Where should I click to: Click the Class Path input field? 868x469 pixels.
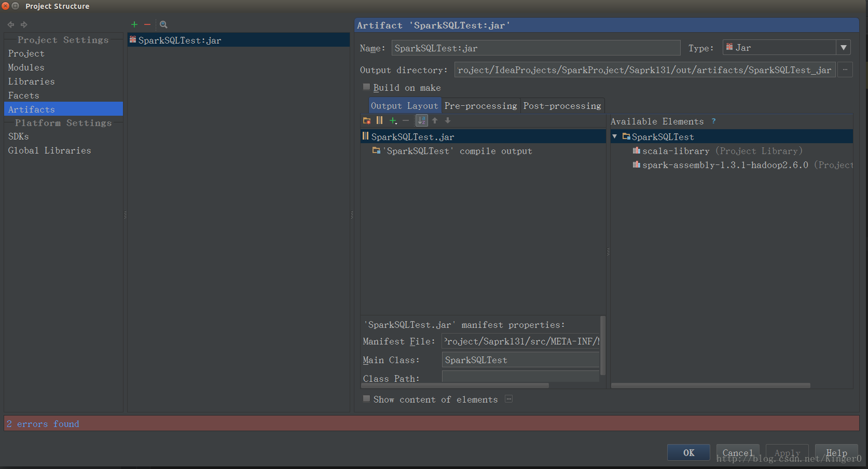pyautogui.click(x=520, y=377)
